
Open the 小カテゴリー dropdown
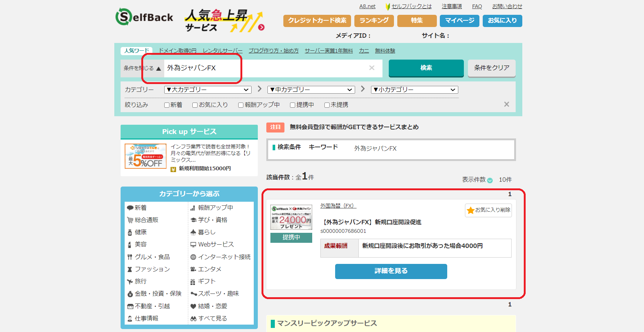tap(415, 90)
